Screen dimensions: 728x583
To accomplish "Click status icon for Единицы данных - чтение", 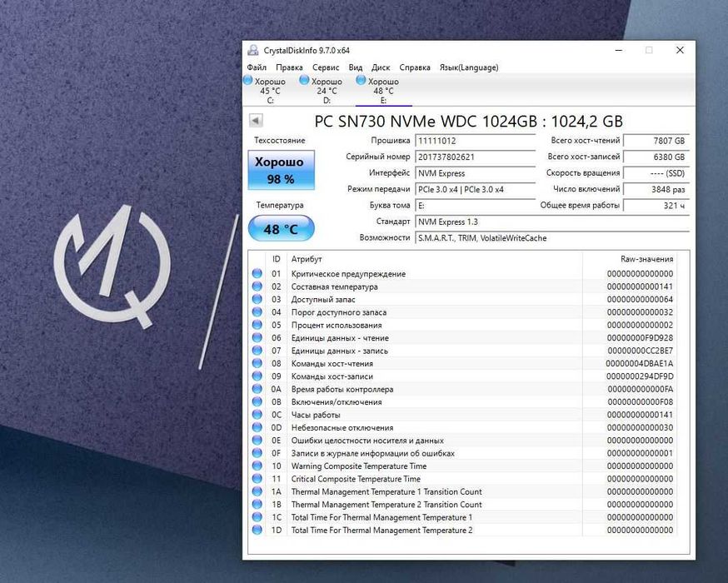I will click(257, 338).
